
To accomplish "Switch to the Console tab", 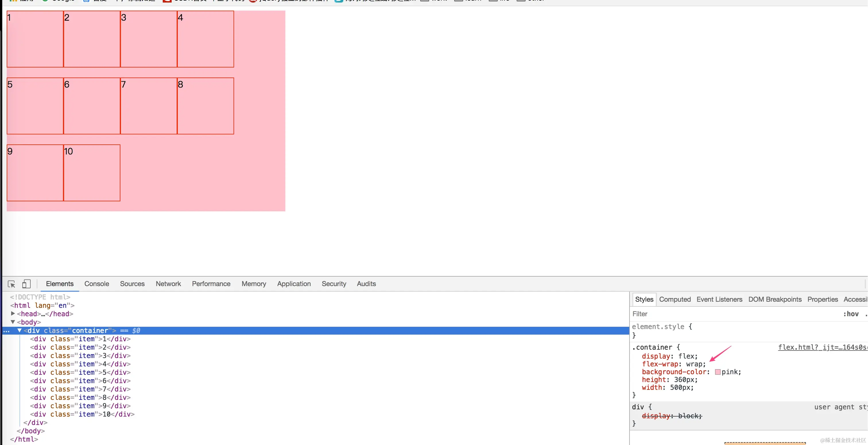I will pos(97,284).
